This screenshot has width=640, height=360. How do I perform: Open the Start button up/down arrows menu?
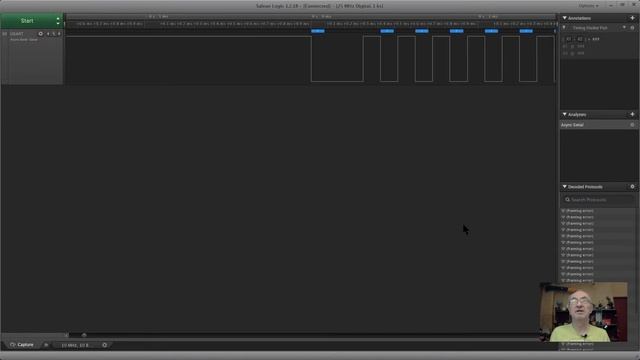pyautogui.click(x=58, y=21)
